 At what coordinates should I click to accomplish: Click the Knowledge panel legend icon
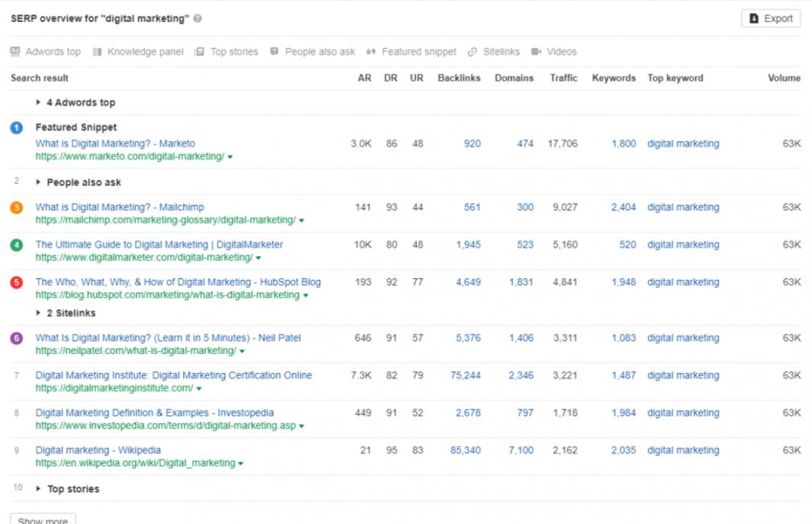click(x=97, y=52)
